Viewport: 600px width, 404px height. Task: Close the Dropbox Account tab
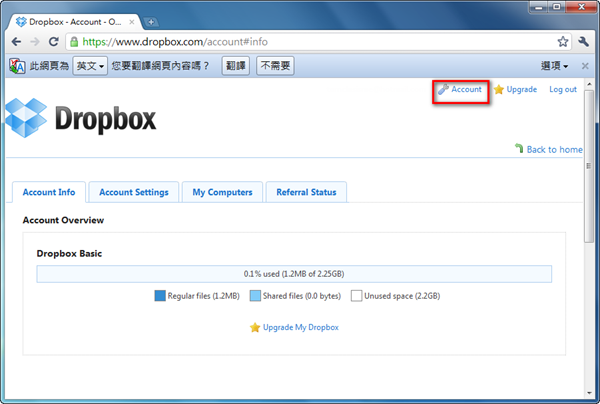pos(132,22)
